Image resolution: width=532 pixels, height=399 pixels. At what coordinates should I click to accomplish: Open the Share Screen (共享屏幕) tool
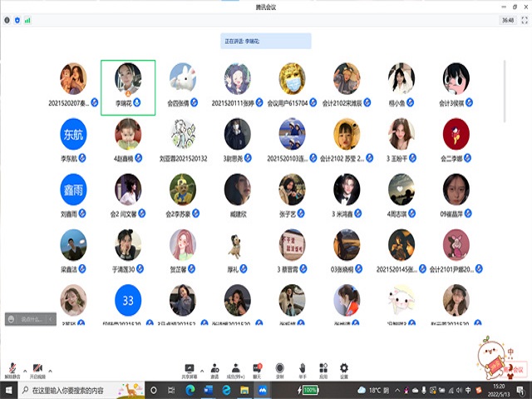190,370
